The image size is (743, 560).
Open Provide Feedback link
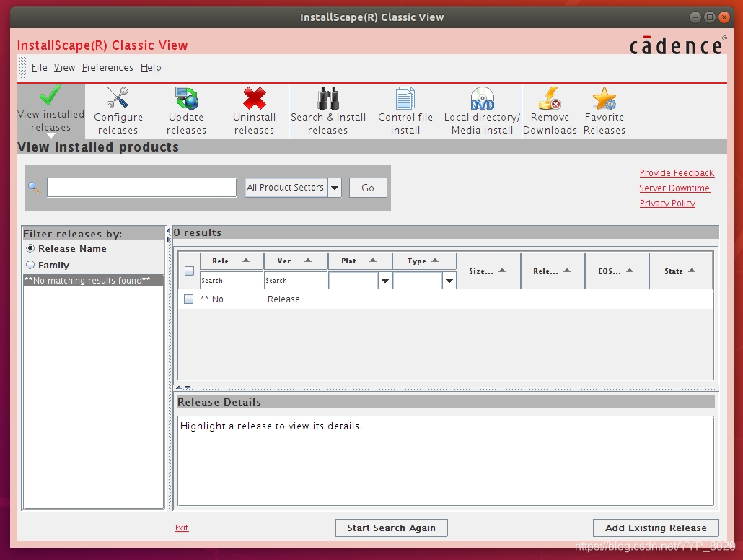[677, 172]
